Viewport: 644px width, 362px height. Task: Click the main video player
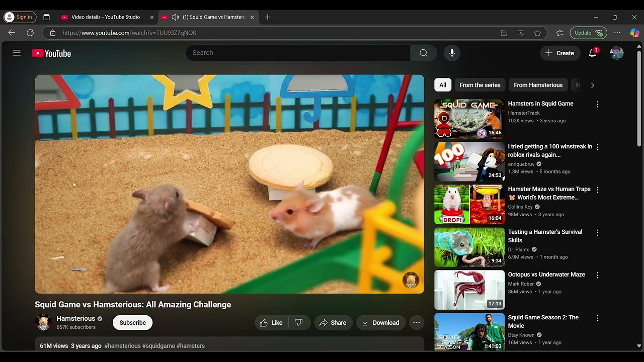tap(229, 184)
